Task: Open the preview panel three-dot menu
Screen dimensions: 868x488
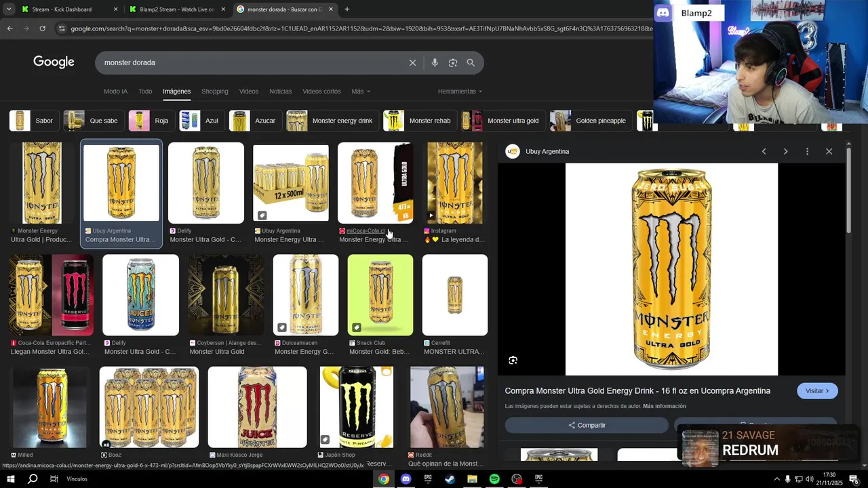Action: point(807,151)
